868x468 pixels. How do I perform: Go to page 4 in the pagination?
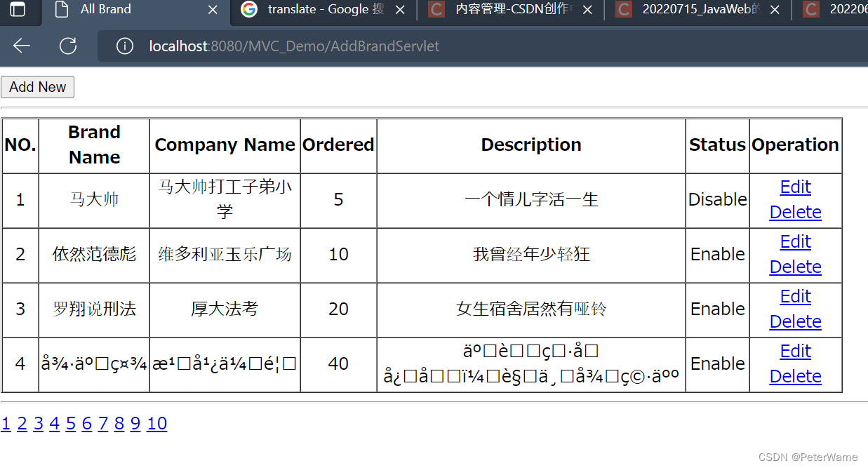point(54,424)
